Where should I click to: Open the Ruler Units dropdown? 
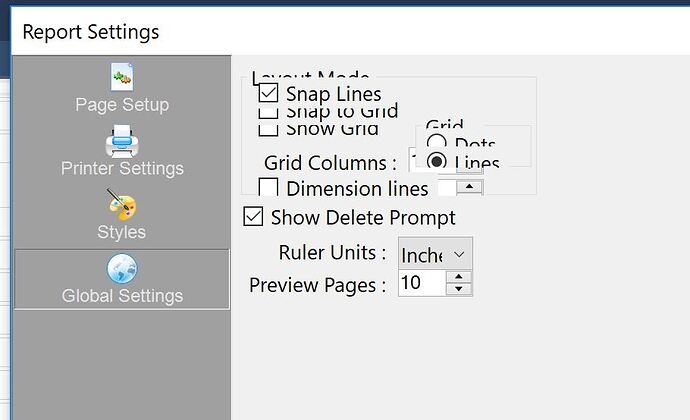click(435, 254)
